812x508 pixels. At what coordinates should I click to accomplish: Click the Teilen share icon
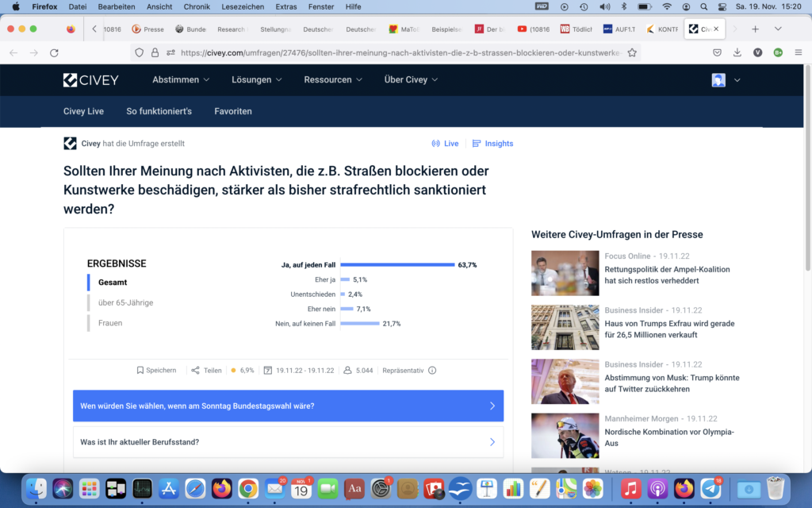tap(195, 370)
